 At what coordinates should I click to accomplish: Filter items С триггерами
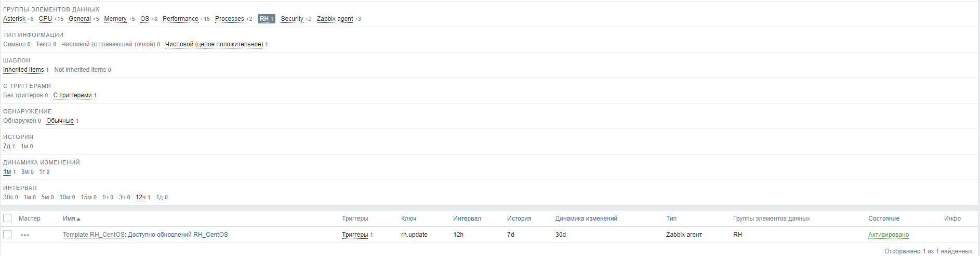pyautogui.click(x=72, y=95)
